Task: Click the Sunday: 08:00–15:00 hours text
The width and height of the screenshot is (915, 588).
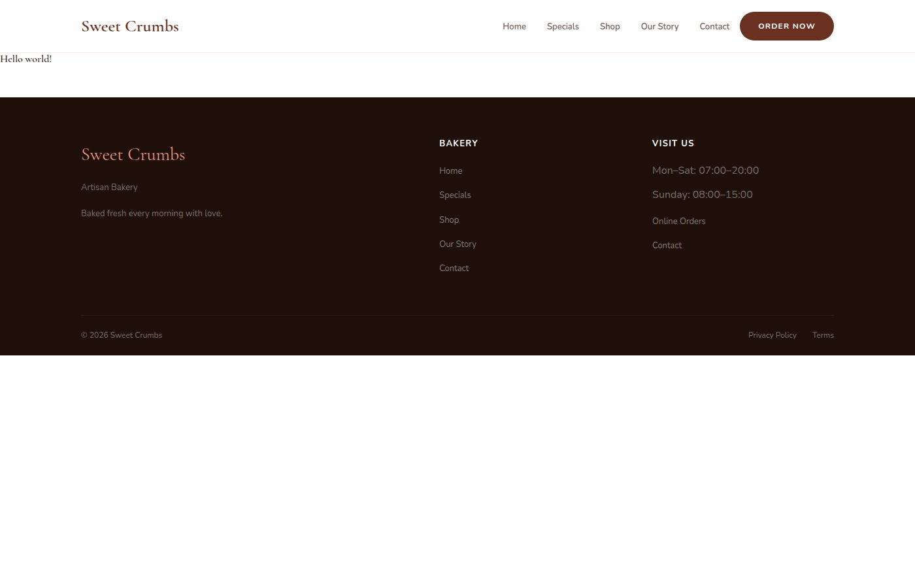Action: click(703, 195)
